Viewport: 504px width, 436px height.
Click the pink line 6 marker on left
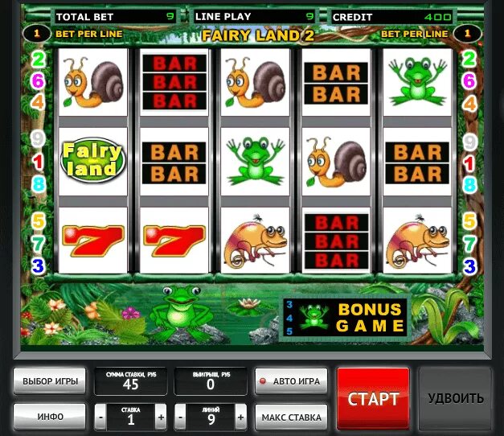pyautogui.click(x=38, y=80)
